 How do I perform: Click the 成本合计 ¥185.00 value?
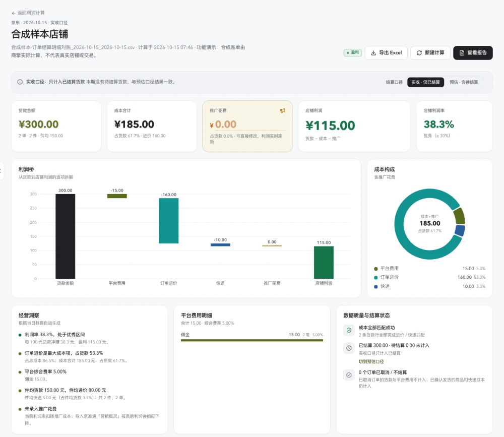(x=134, y=124)
